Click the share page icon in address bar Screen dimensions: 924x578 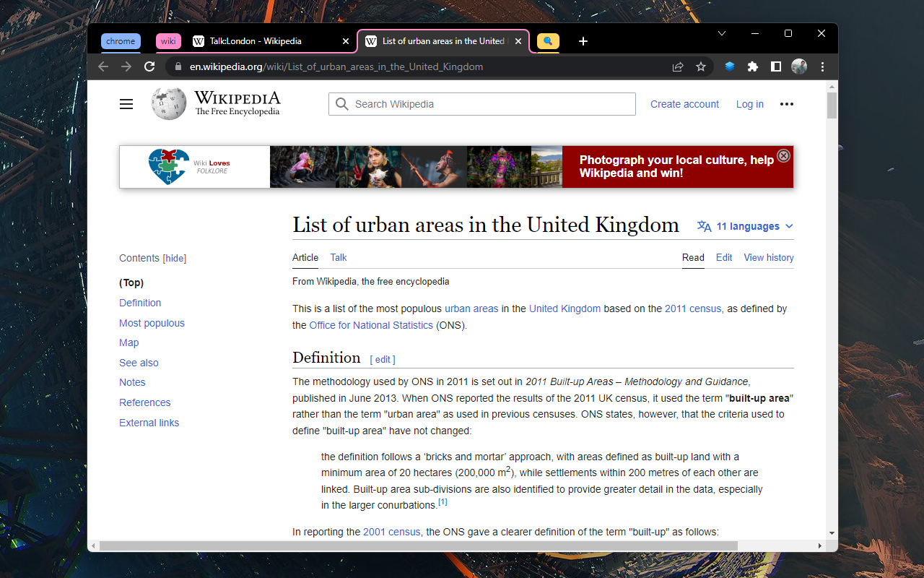click(x=678, y=66)
